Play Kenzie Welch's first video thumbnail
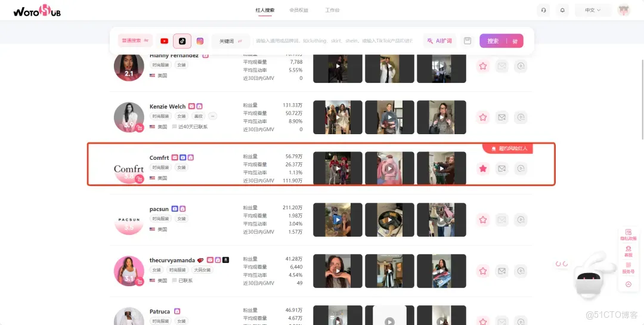Viewport: 644px width, 325px height. [338, 117]
